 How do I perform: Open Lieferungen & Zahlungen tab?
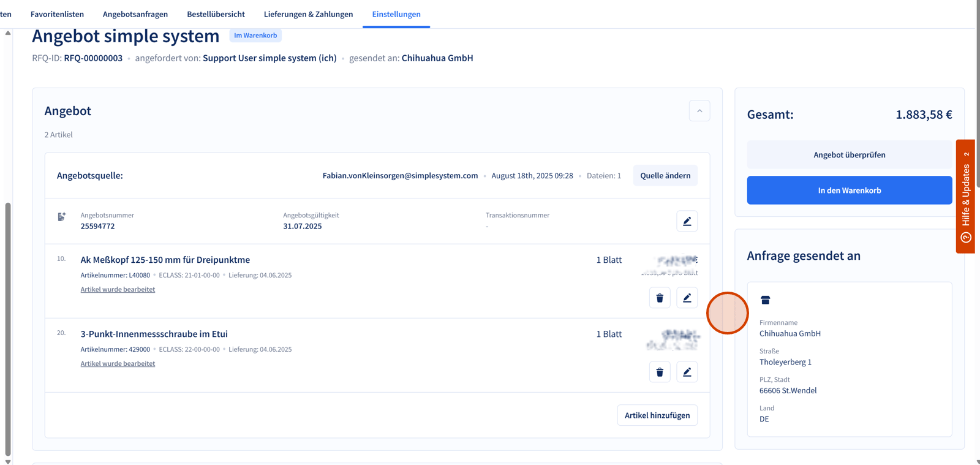tap(308, 14)
